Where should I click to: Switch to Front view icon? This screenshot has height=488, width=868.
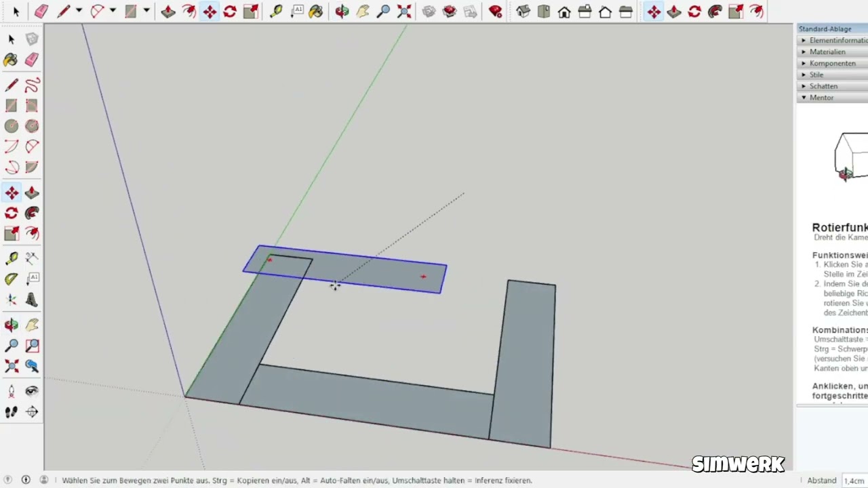pyautogui.click(x=564, y=12)
